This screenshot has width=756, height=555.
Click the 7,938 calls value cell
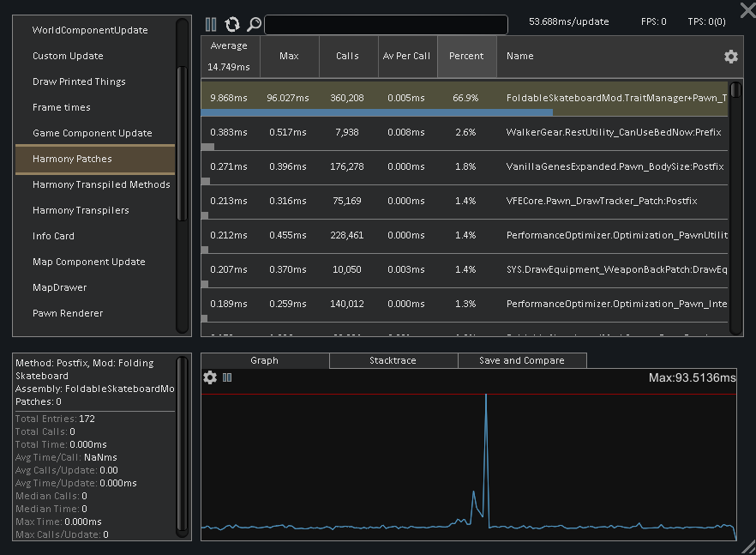click(x=346, y=132)
